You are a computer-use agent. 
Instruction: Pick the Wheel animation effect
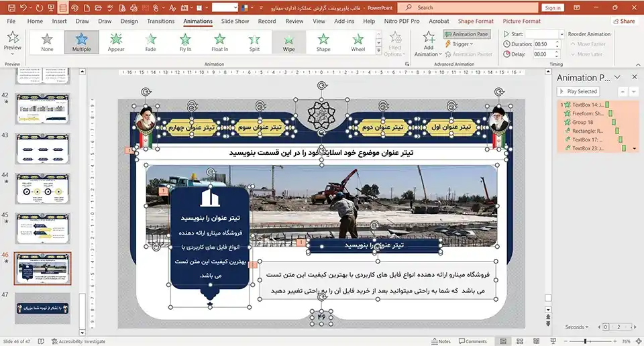[358, 42]
